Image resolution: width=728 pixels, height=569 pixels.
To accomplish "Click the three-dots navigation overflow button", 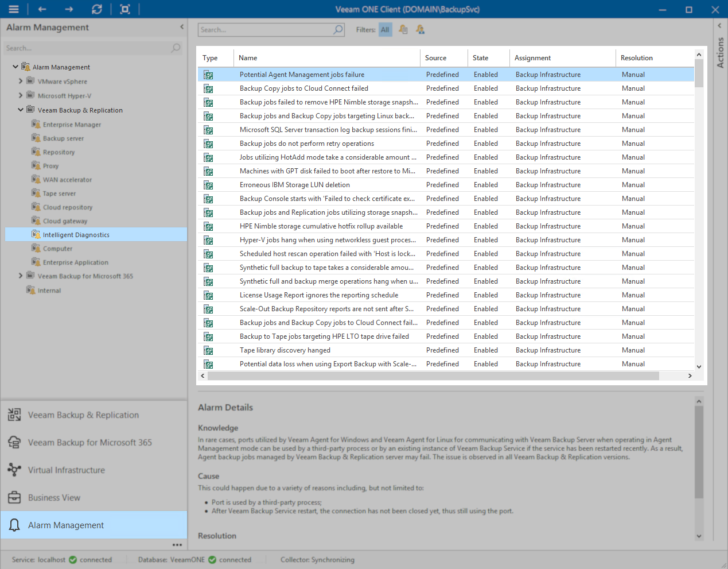I will (x=177, y=545).
